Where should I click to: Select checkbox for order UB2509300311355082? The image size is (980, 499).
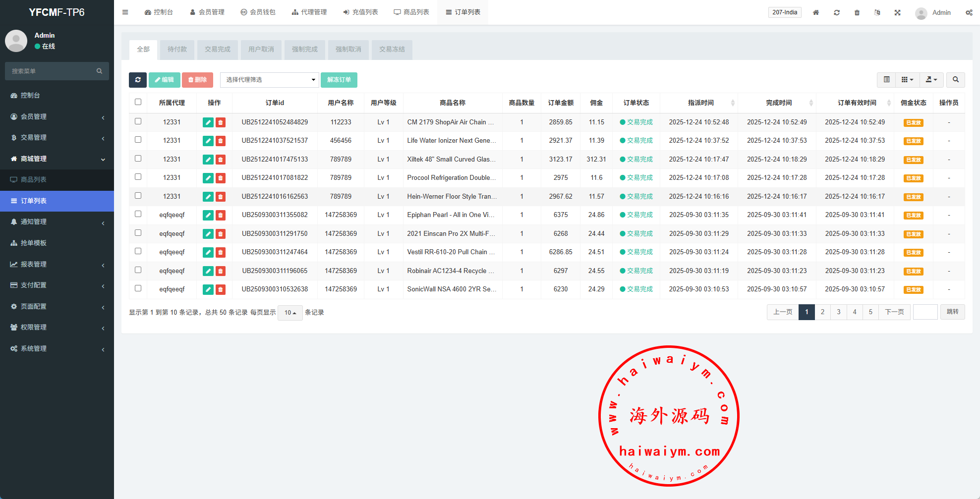[138, 214]
